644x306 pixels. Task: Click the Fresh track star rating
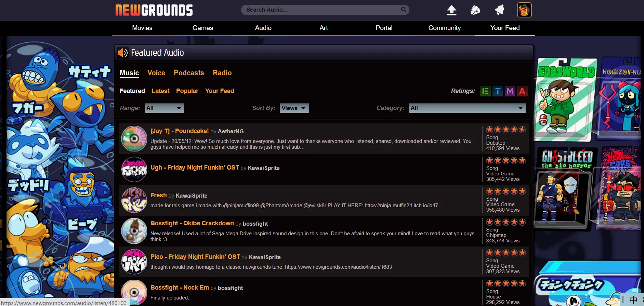(506, 191)
